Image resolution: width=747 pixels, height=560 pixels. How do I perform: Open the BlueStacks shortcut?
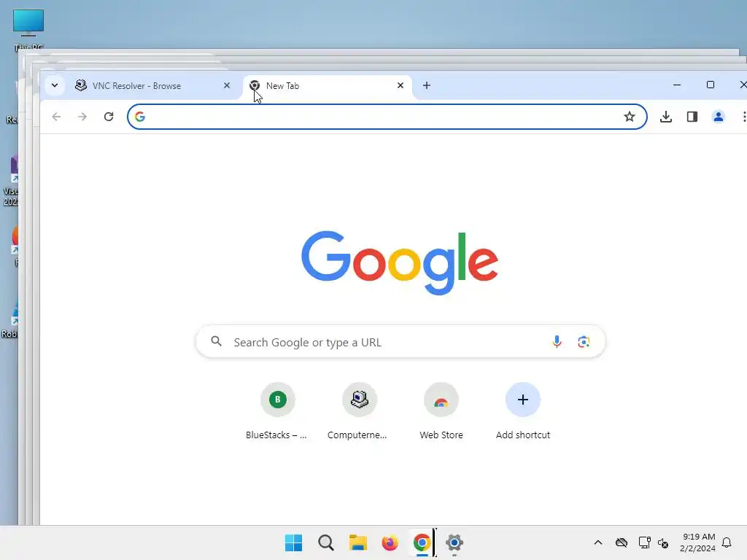277,412
